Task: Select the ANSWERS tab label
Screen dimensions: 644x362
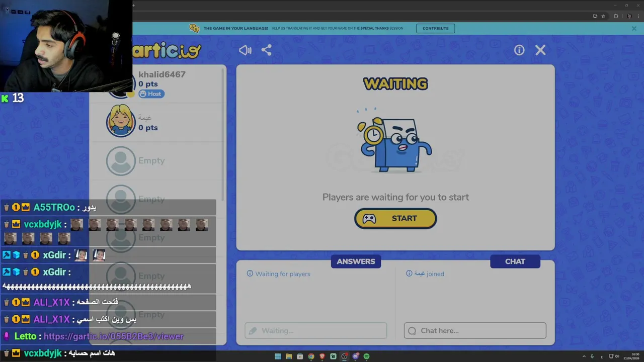Action: click(356, 261)
